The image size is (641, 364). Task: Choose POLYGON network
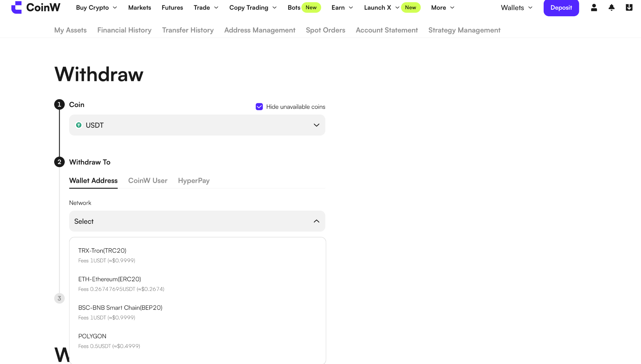click(197, 341)
